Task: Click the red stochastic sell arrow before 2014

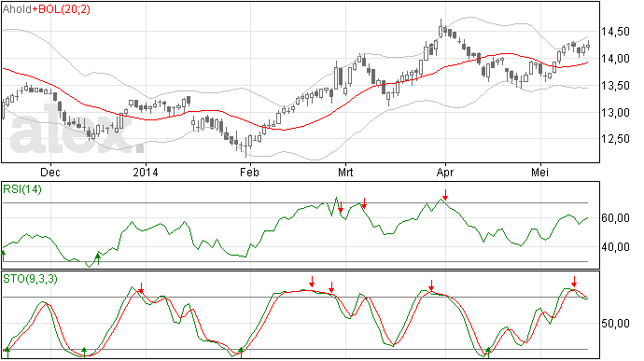Action: 141,288
